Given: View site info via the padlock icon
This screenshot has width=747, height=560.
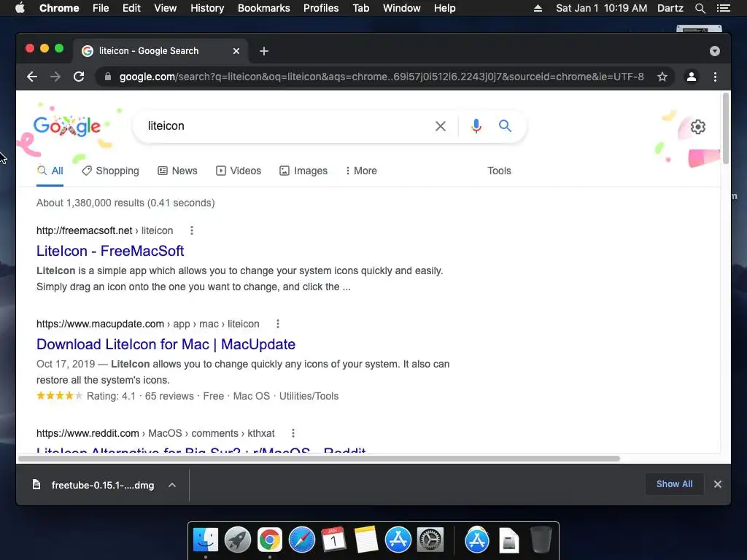Looking at the screenshot, I should click(x=108, y=77).
